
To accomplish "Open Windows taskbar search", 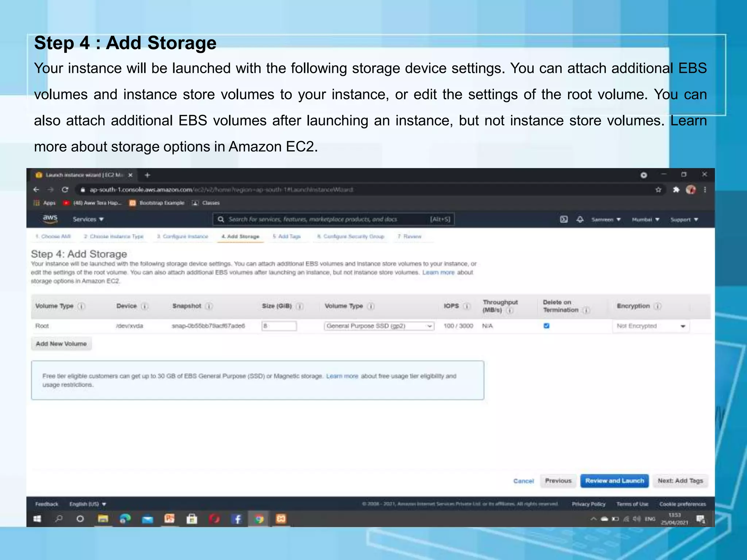I will coord(59,518).
